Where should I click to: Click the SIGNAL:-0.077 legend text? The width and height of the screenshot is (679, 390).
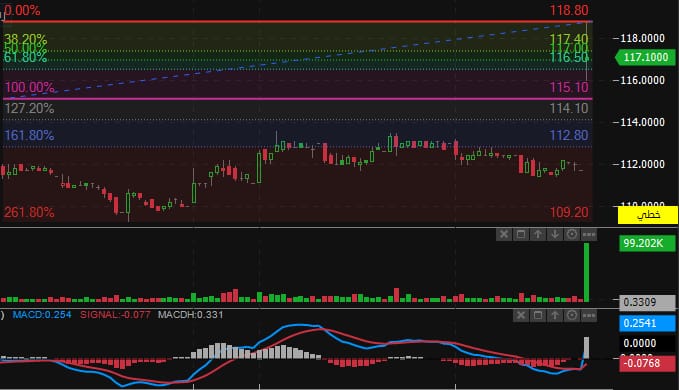[115, 315]
